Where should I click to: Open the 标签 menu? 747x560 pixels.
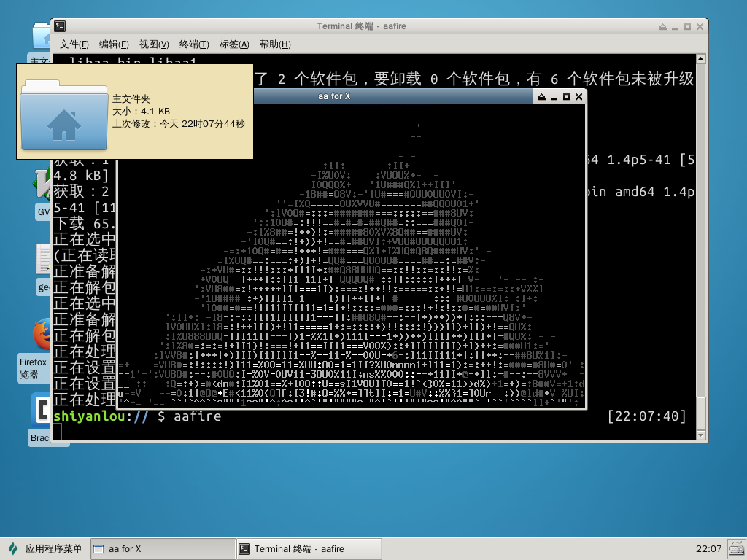[x=233, y=44]
